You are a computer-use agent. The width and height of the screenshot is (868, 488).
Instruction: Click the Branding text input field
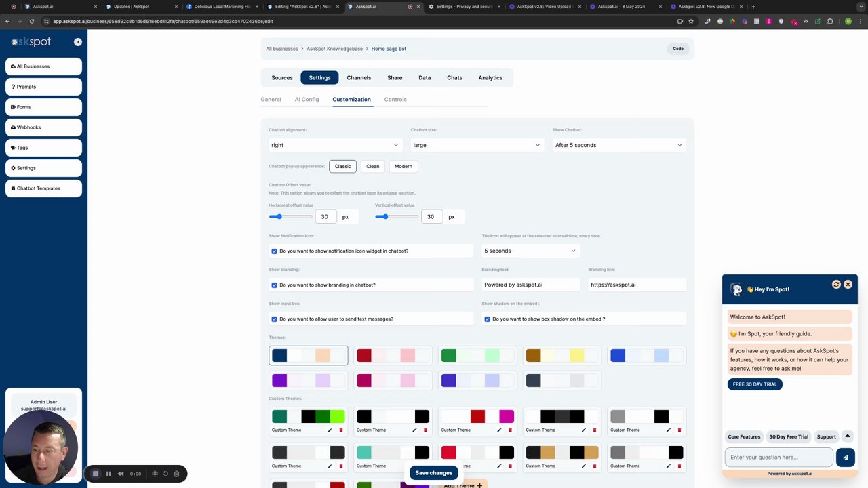click(531, 285)
